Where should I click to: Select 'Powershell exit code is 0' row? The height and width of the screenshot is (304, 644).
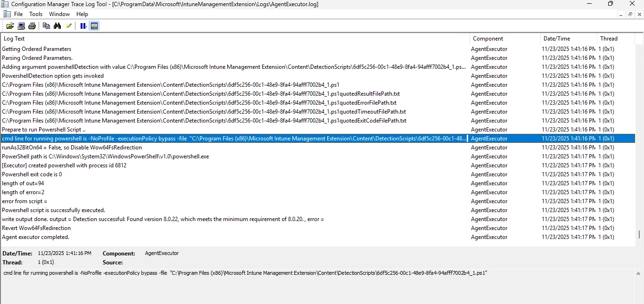point(318,174)
